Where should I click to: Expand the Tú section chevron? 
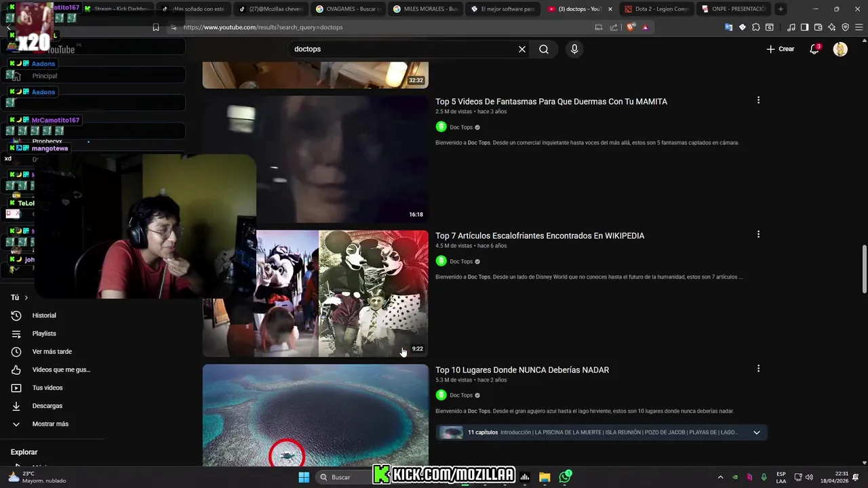[26, 298]
